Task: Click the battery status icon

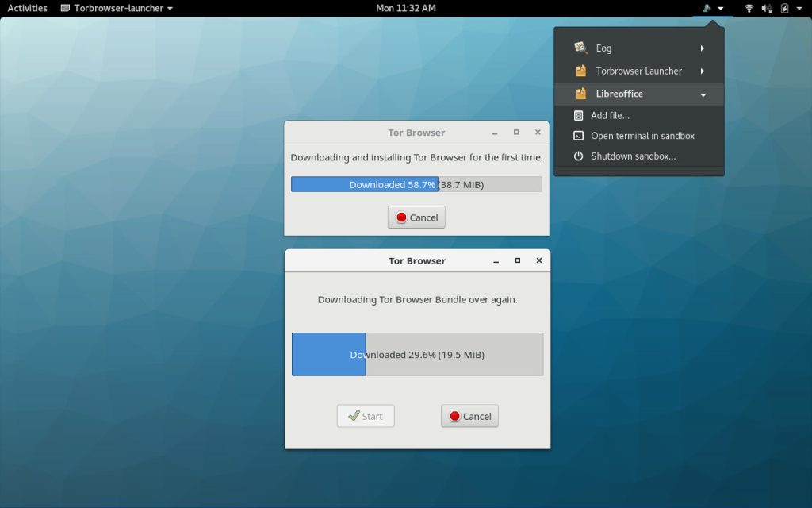Action: (784, 9)
